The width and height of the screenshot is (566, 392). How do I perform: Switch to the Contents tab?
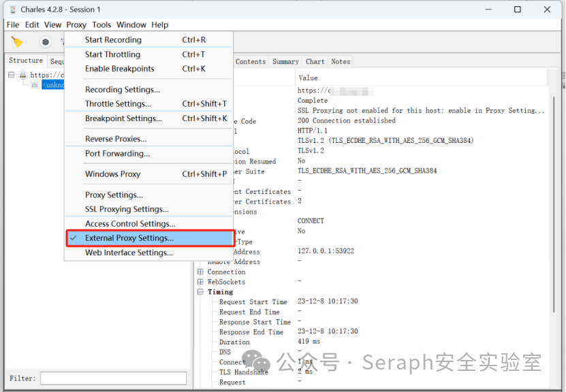click(x=251, y=62)
